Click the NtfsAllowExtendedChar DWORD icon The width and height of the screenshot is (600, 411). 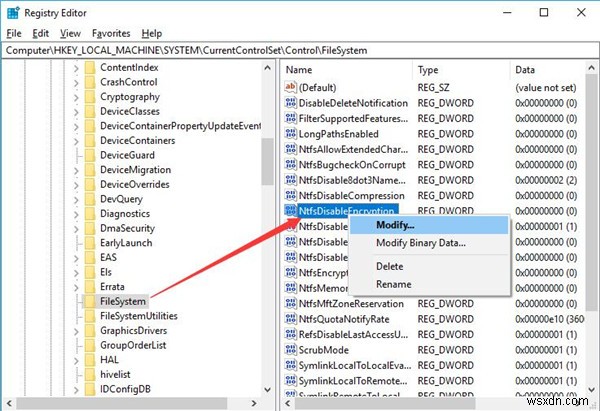click(290, 149)
